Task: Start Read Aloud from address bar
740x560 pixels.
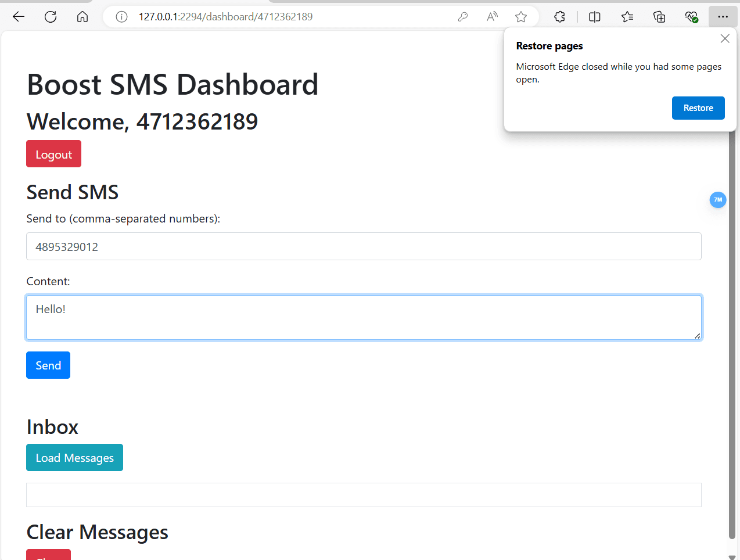Action: 492,17
